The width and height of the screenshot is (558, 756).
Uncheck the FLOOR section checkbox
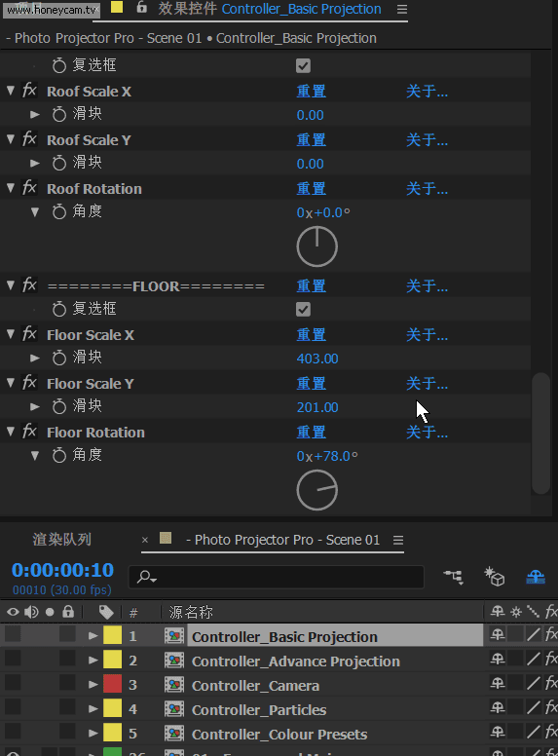point(303,310)
